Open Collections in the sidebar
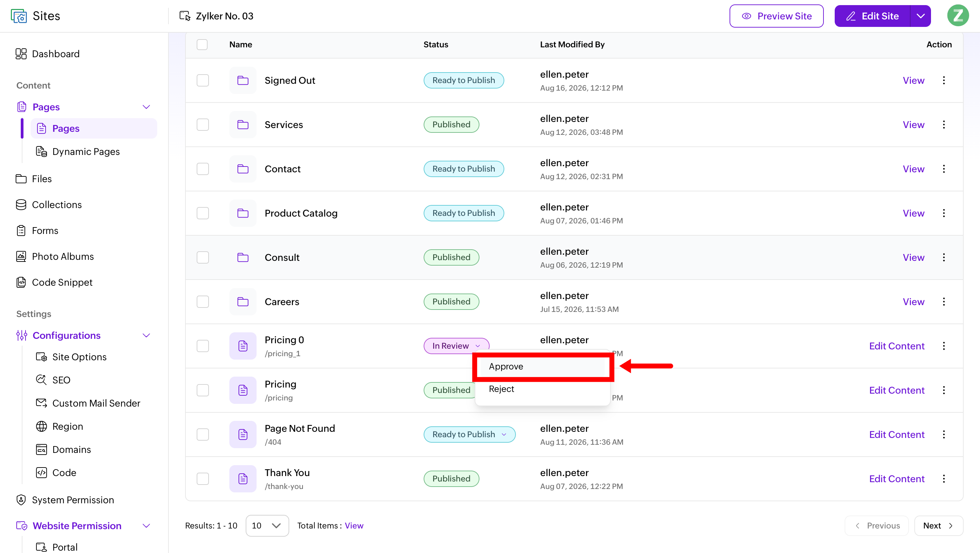 48,205
